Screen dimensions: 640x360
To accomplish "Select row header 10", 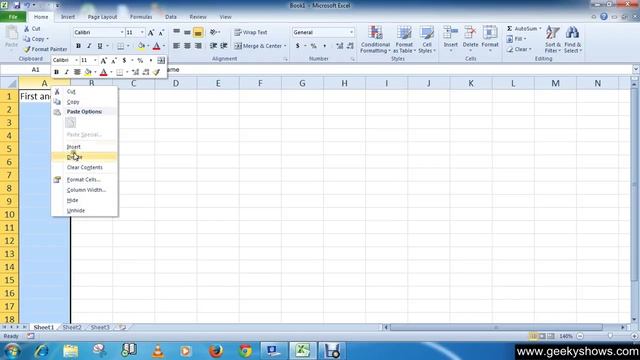I will coord(9,214).
